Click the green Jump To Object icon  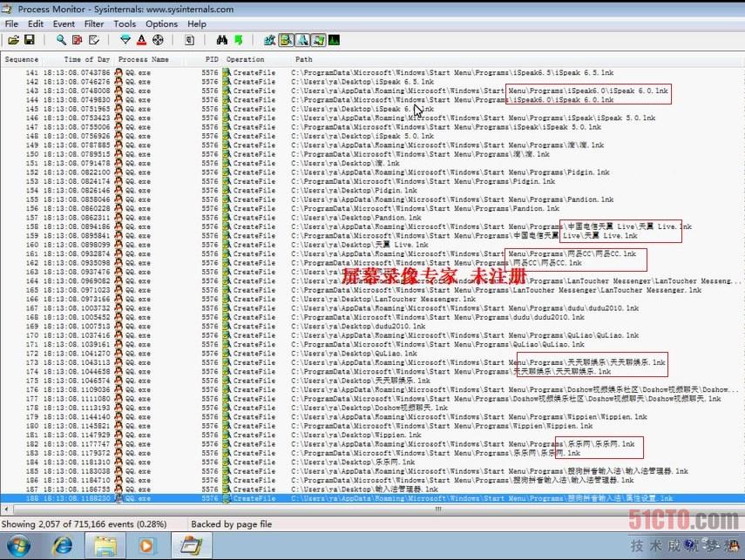click(238, 40)
